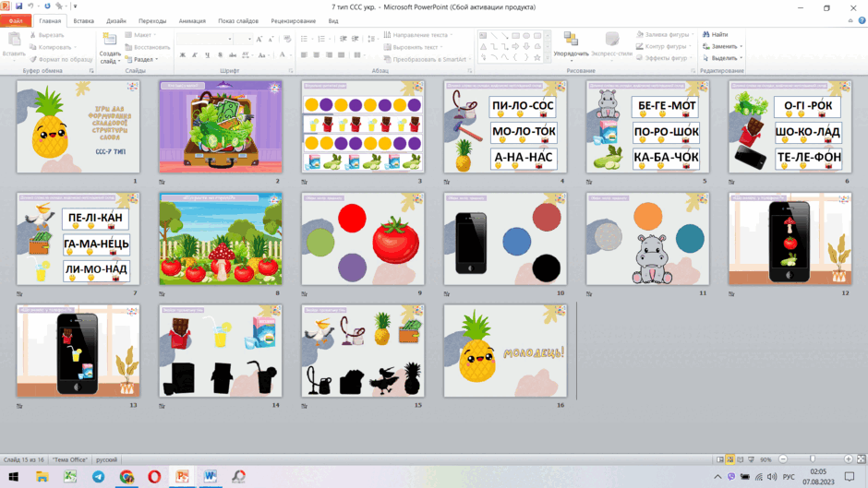Viewport: 868px width, 488px height.
Task: Open the line spacing options
Action: point(372,39)
